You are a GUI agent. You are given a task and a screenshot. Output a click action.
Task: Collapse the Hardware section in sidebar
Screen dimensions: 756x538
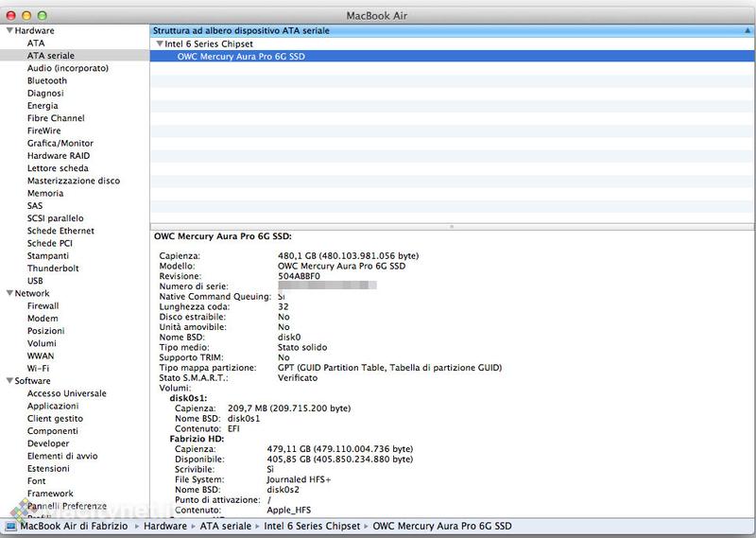(x=9, y=31)
